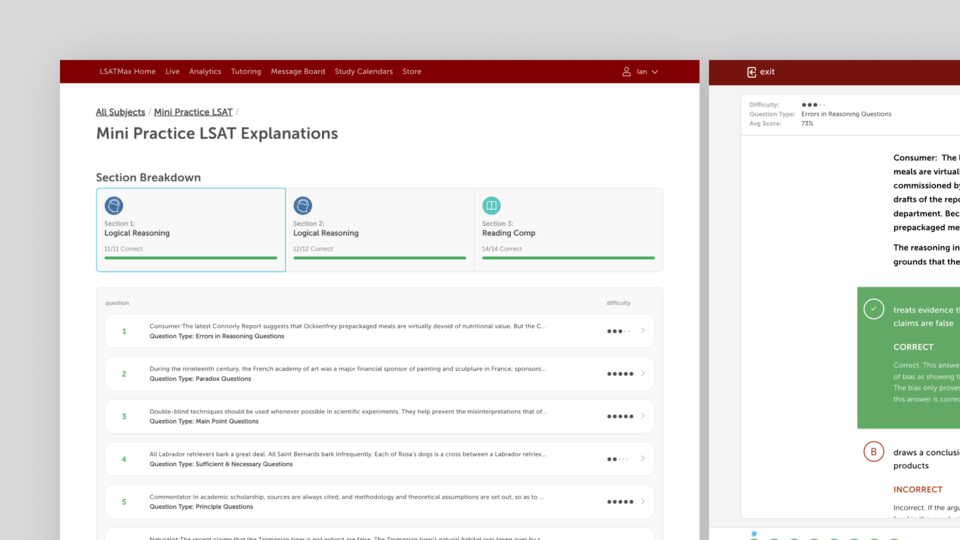Click the number 2 of the second question

point(124,373)
